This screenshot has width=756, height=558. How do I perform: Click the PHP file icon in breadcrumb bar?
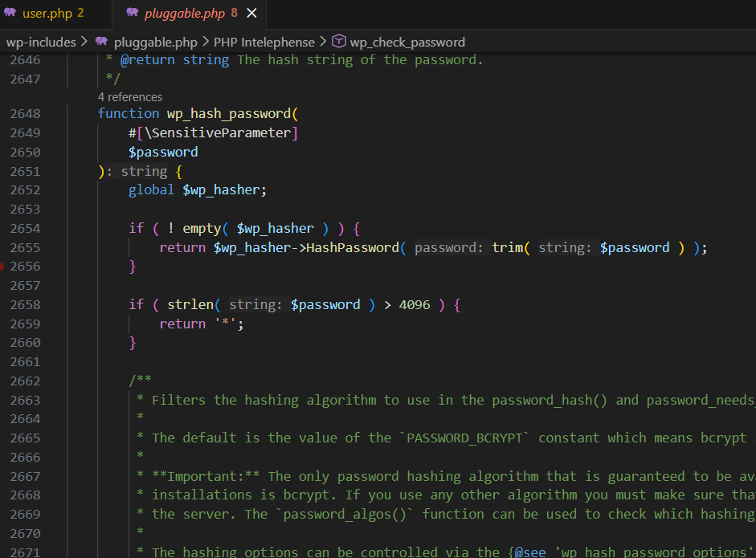tap(102, 42)
